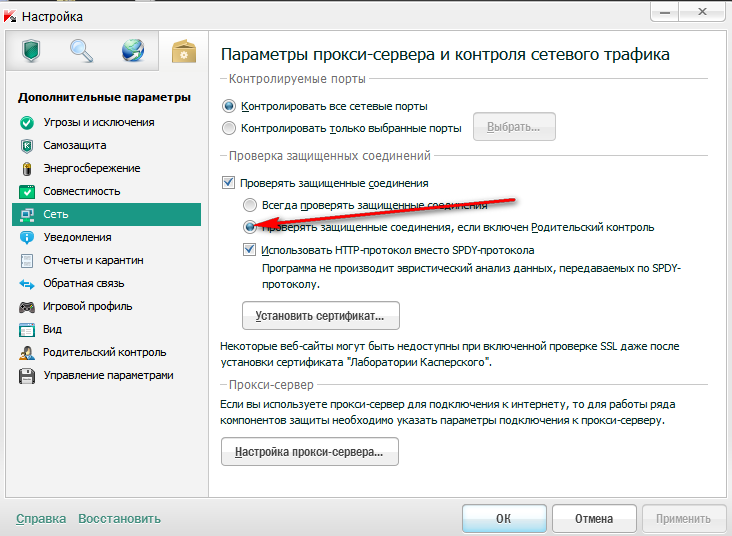Click the battery icon beside Энергосбережение
This screenshot has width=732, height=536.
27,169
